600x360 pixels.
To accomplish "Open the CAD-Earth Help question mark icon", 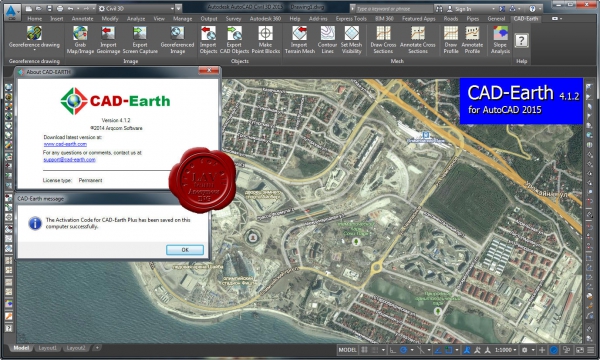I will pos(522,41).
